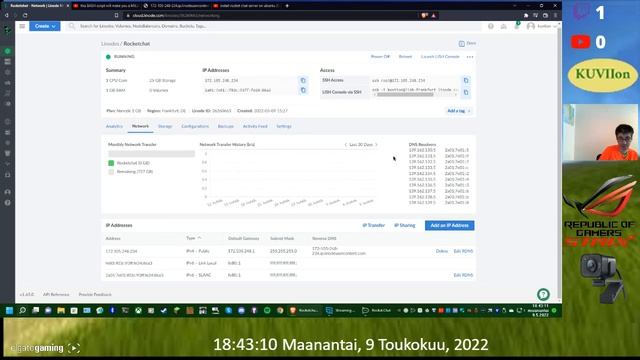The image size is (640, 360).
Task: Sort the IP table by Type column
Action: tap(193, 238)
